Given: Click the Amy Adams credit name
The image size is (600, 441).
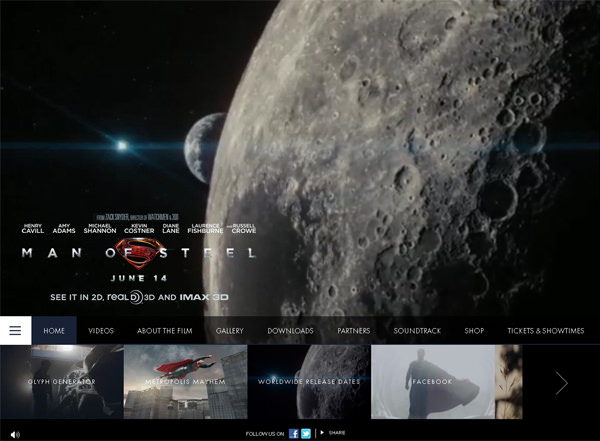Looking at the screenshot, I should (64, 229).
